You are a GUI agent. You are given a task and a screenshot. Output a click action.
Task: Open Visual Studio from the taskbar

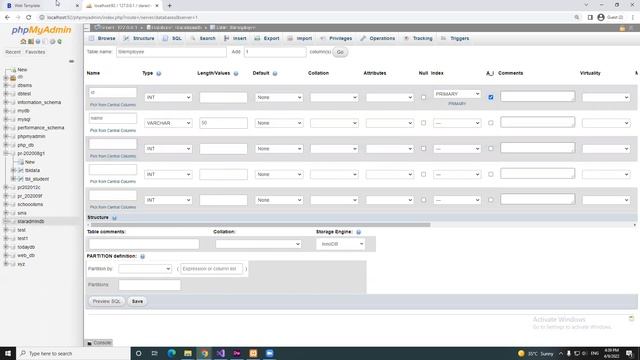click(220, 353)
